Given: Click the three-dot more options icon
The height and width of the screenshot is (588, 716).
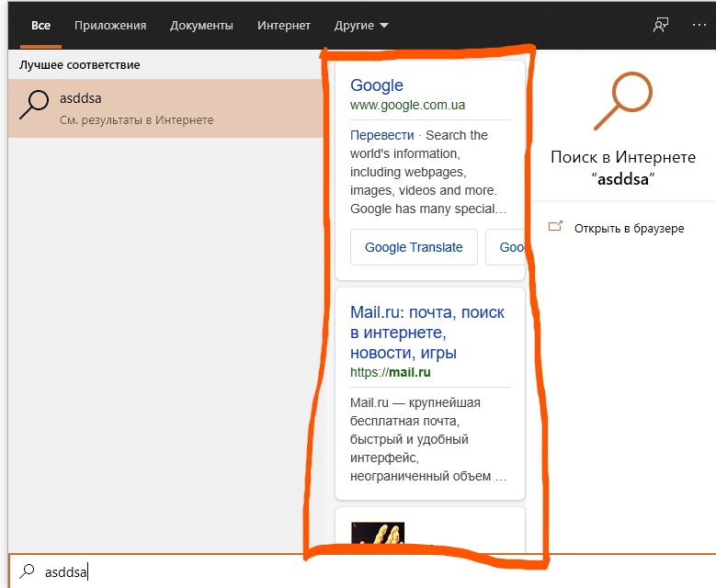Looking at the screenshot, I should pyautogui.click(x=699, y=25).
